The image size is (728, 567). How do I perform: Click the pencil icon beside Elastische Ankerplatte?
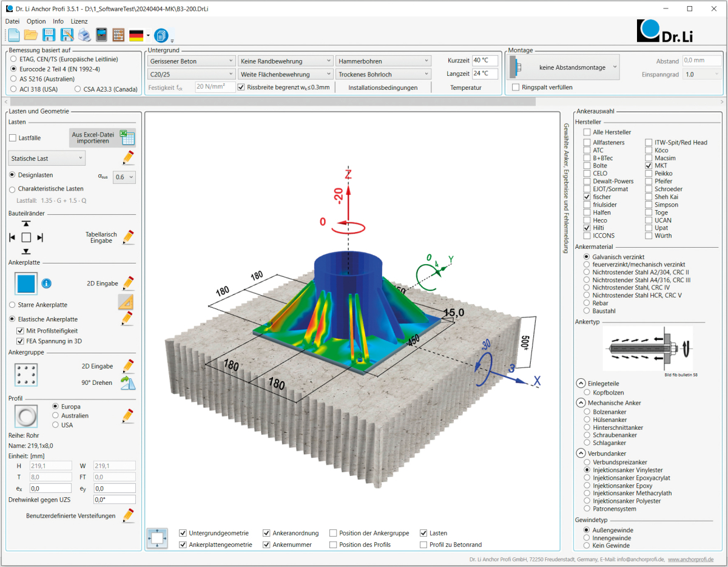point(128,318)
